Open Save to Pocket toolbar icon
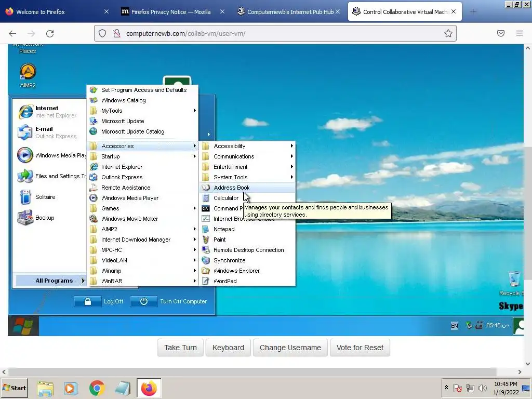This screenshot has height=399, width=532. click(501, 33)
